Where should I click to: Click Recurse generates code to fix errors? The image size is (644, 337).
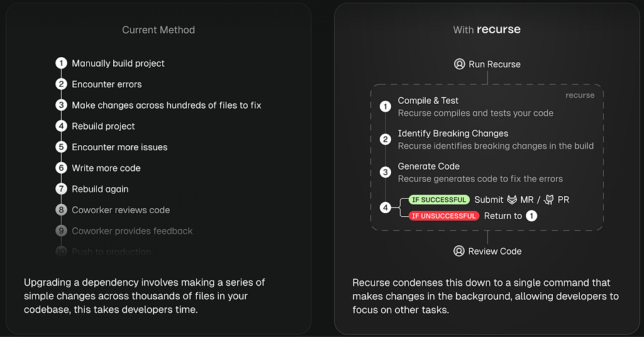480,179
